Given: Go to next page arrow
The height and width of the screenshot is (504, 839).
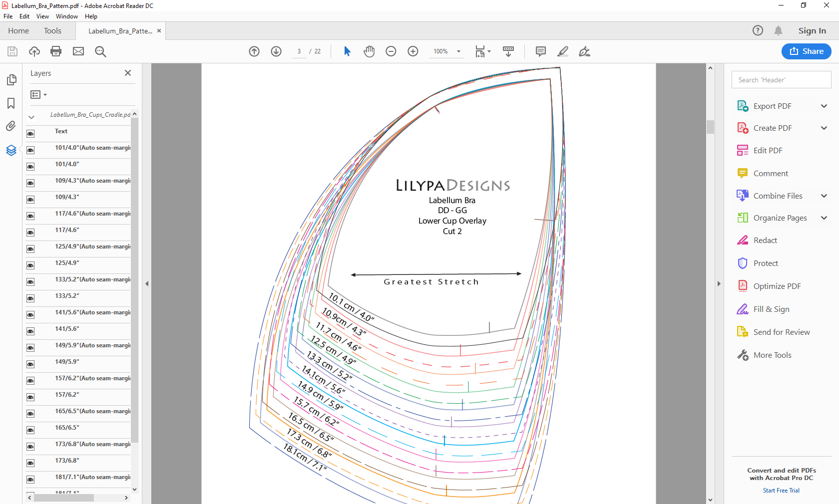Looking at the screenshot, I should click(276, 51).
